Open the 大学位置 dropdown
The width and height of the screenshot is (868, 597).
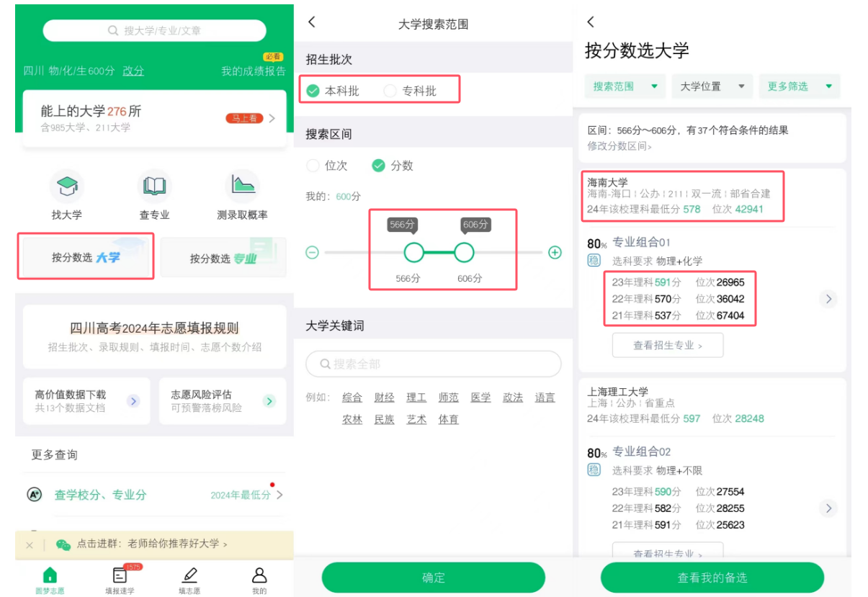(712, 86)
